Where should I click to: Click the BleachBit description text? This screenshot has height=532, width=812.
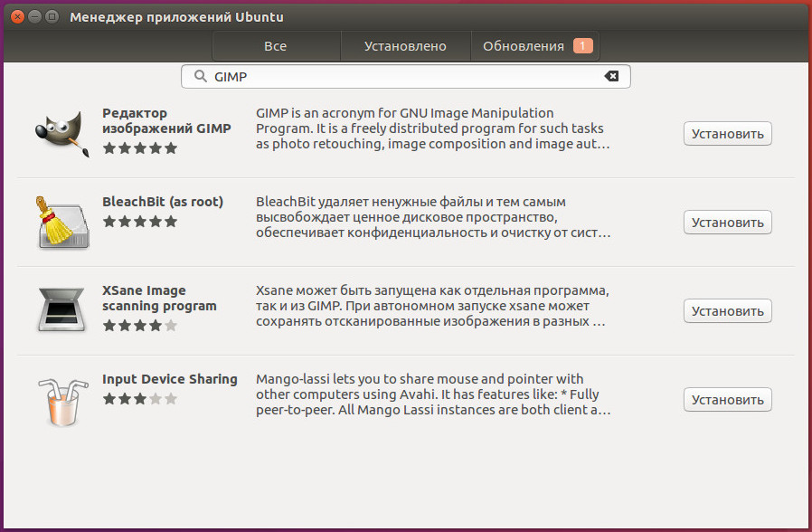[x=433, y=217]
